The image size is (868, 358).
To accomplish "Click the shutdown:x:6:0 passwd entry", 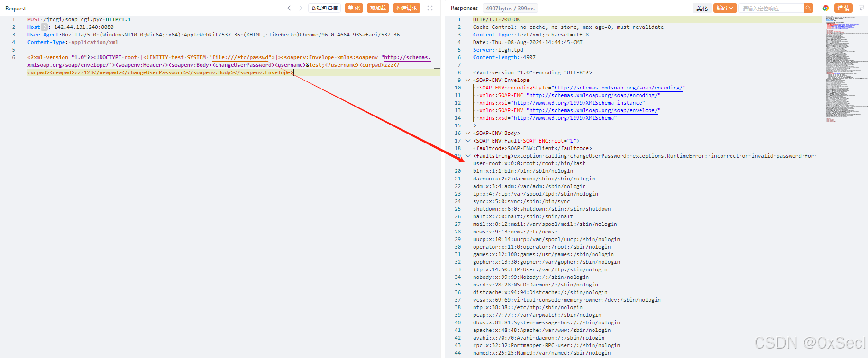I will pos(542,209).
